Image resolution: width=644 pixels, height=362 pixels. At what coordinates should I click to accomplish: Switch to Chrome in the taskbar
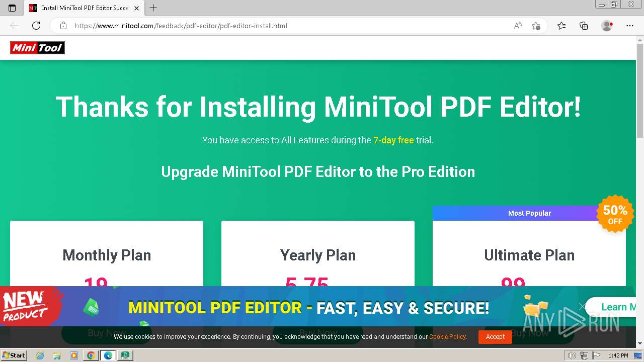(x=91, y=355)
